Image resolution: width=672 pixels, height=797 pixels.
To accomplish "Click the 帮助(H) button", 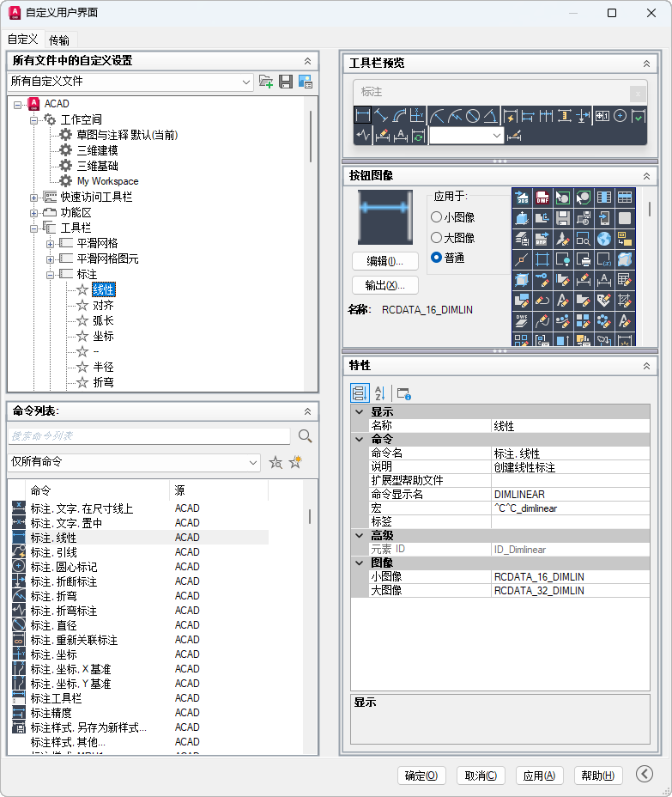I will [x=598, y=776].
